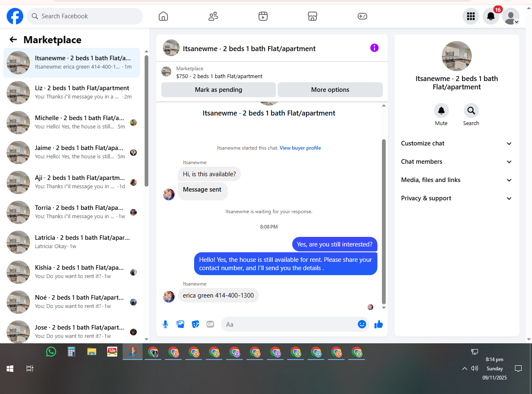
Task: Open View buyer profile link
Action: [300, 148]
